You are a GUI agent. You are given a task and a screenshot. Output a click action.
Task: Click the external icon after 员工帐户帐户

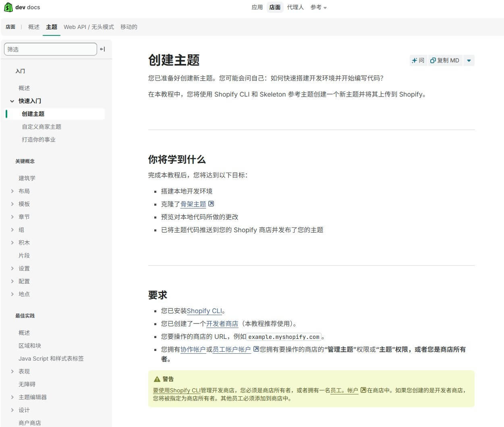pos(256,349)
